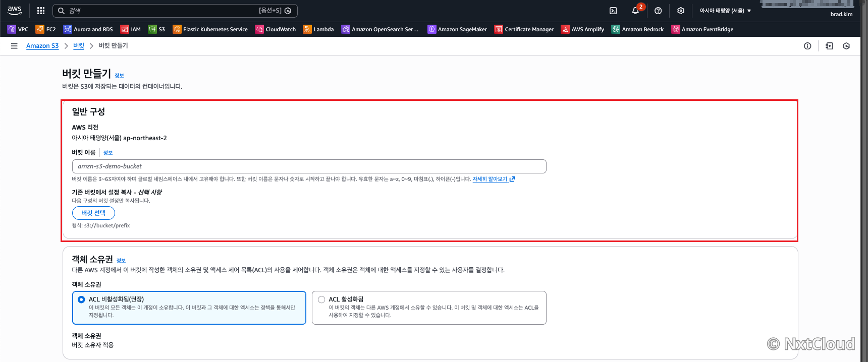Open Amazon OpenSearch Service shortcut
The width and height of the screenshot is (868, 362).
(x=380, y=29)
